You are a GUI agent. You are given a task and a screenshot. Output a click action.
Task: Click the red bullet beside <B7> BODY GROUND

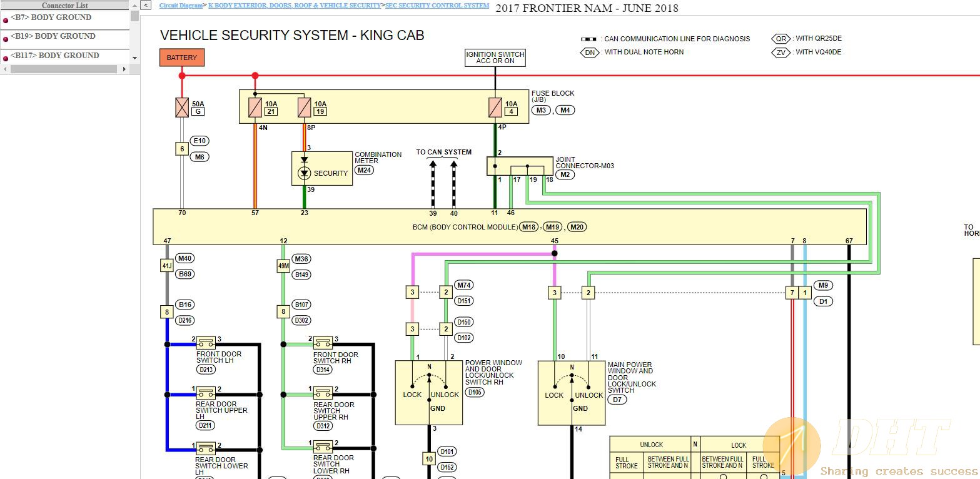point(6,20)
